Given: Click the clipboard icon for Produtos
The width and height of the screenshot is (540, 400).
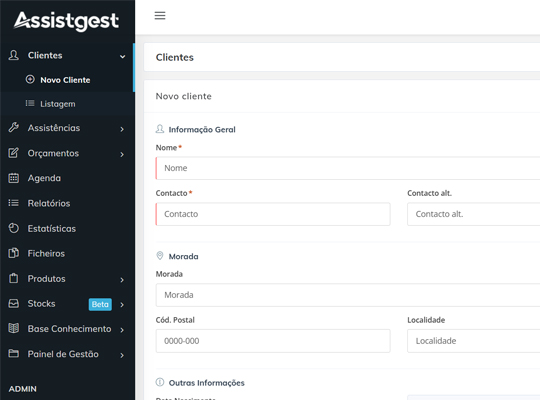Looking at the screenshot, I should (x=13, y=278).
